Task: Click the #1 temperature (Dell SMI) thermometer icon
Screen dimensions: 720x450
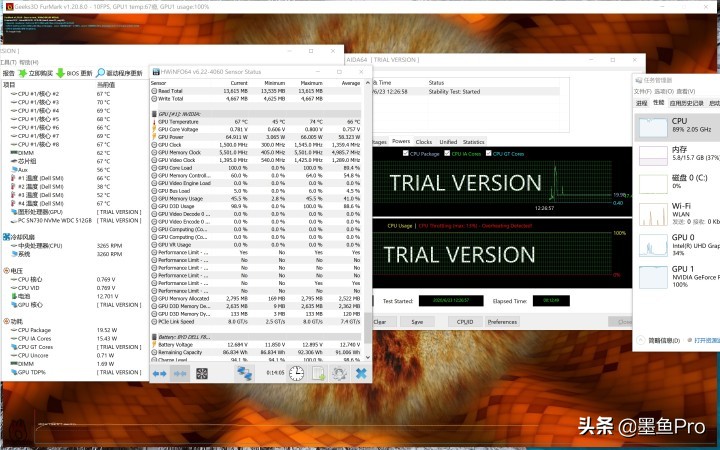Action: click(13, 178)
